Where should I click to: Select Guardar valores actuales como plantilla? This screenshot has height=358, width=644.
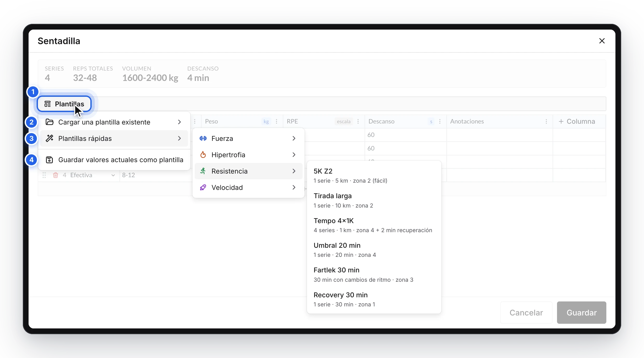[x=114, y=160]
